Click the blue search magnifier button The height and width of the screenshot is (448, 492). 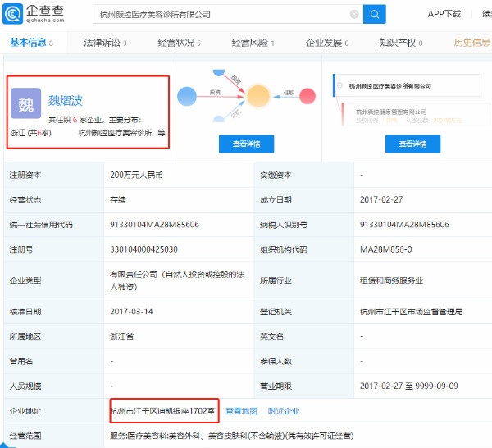pos(375,14)
